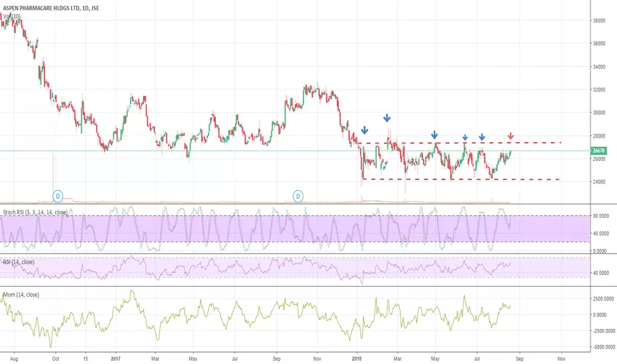The height and width of the screenshot is (364, 617).
Task: Click the 38000 price axis label
Action: pos(599,21)
